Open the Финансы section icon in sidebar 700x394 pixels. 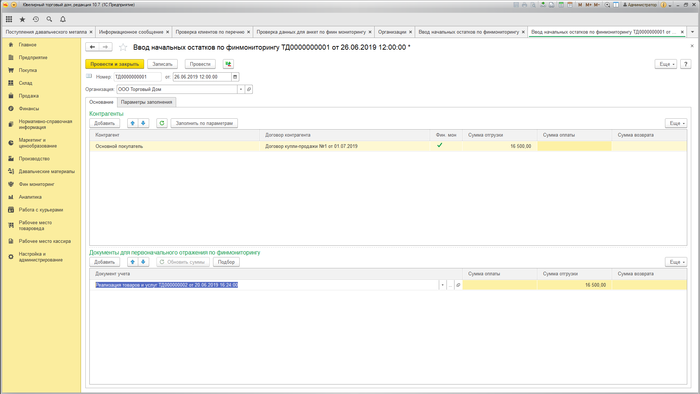(11, 108)
